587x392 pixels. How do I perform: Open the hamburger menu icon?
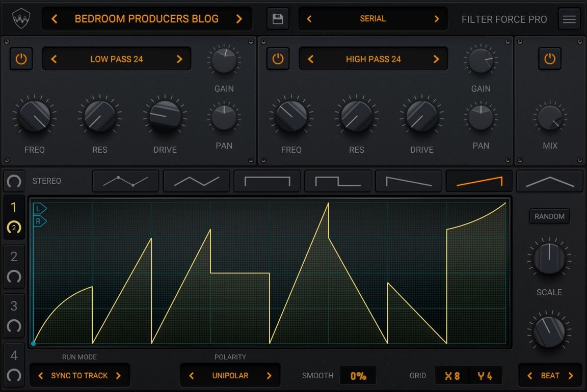[569, 19]
